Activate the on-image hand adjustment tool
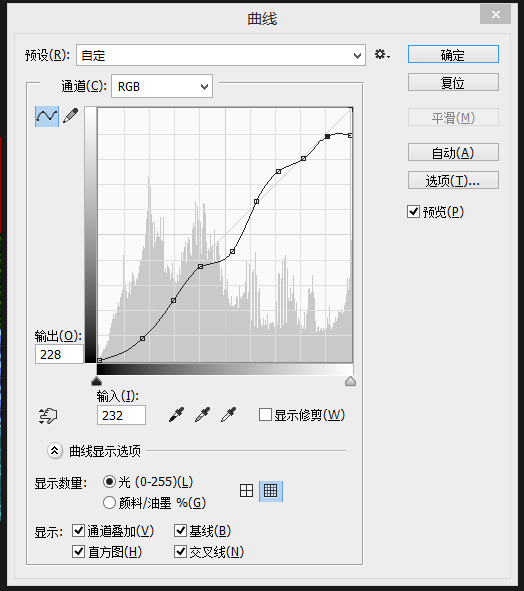The image size is (524, 591). click(48, 416)
